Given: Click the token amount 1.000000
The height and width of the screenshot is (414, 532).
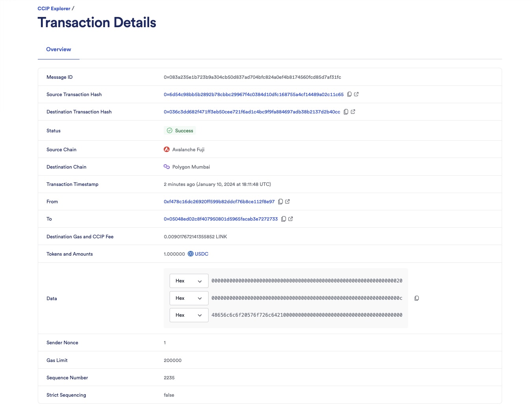Looking at the screenshot, I should 174,254.
